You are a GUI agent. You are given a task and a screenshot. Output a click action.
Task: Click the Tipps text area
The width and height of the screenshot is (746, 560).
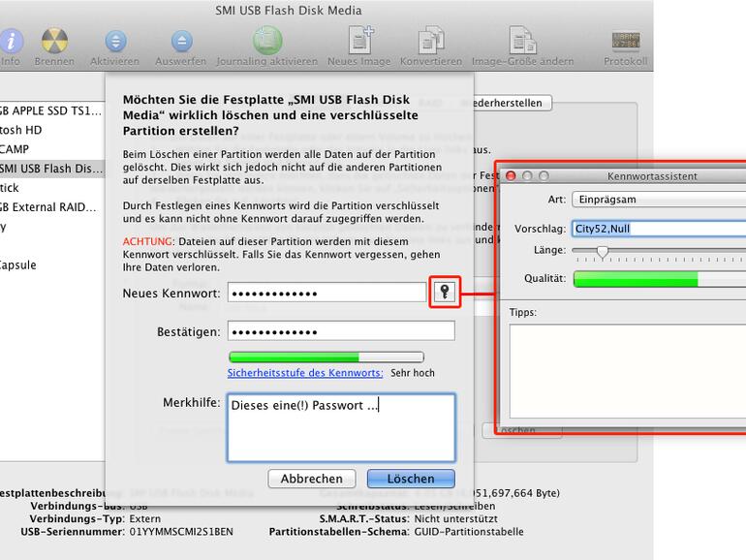tap(628, 371)
